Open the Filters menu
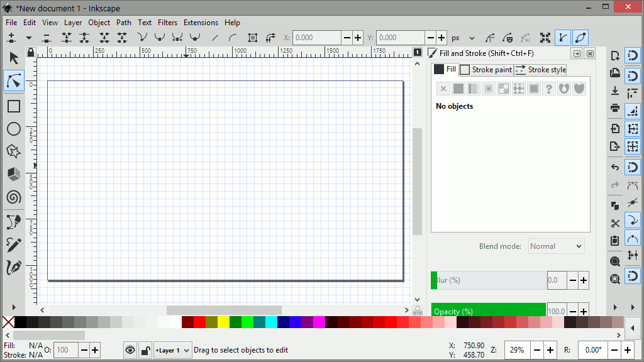 click(x=167, y=23)
